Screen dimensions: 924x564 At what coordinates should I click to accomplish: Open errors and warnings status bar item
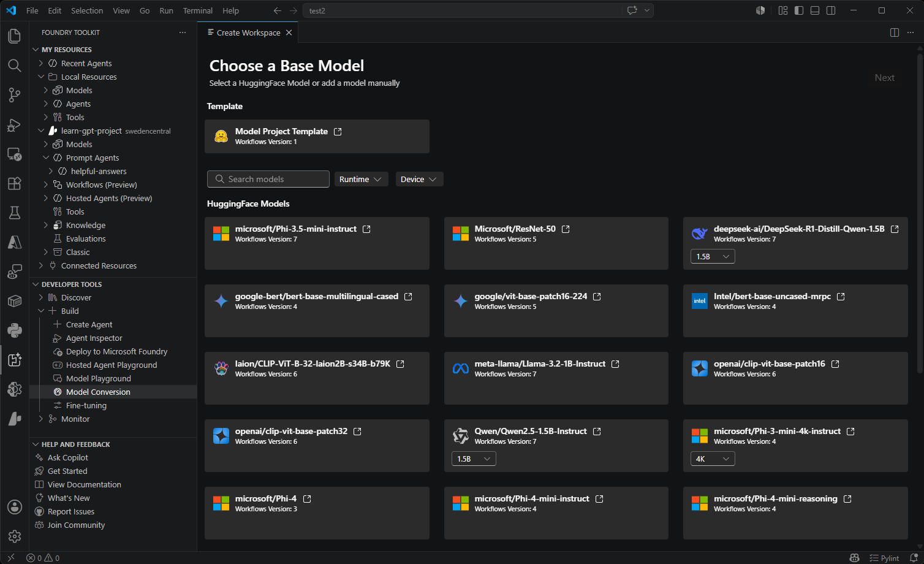43,558
